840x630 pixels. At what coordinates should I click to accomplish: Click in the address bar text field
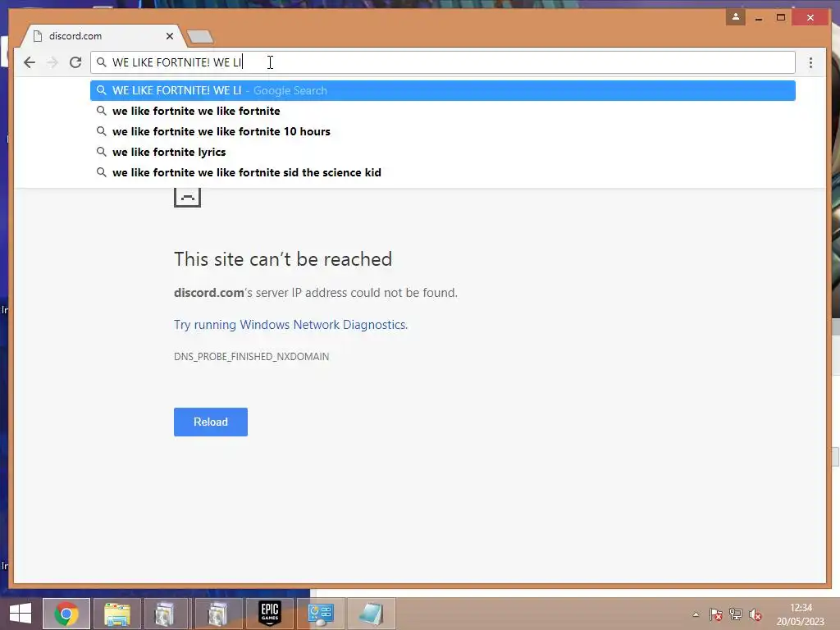(442, 62)
